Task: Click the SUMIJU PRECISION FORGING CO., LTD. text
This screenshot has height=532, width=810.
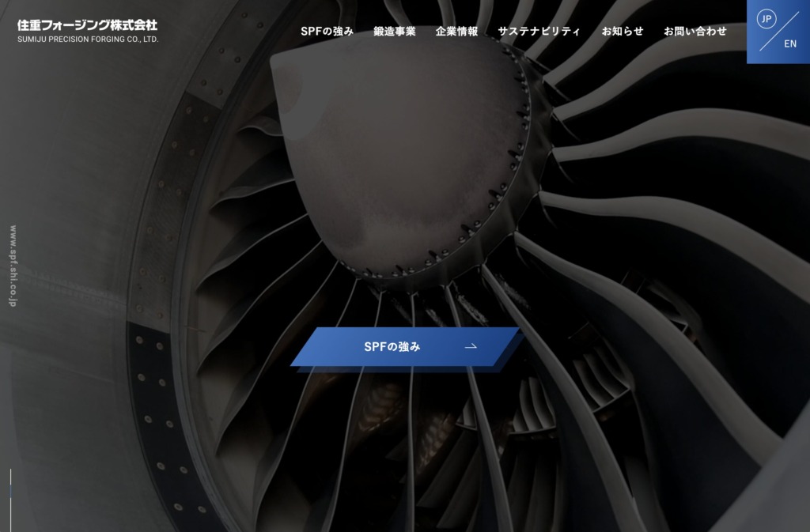Action: click(88, 40)
